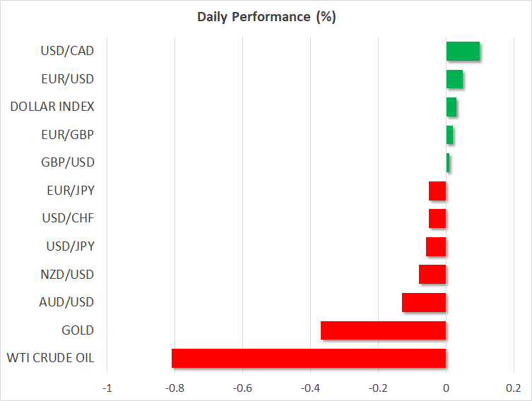
Task: Select the red GOLD bar
Action: tap(383, 330)
